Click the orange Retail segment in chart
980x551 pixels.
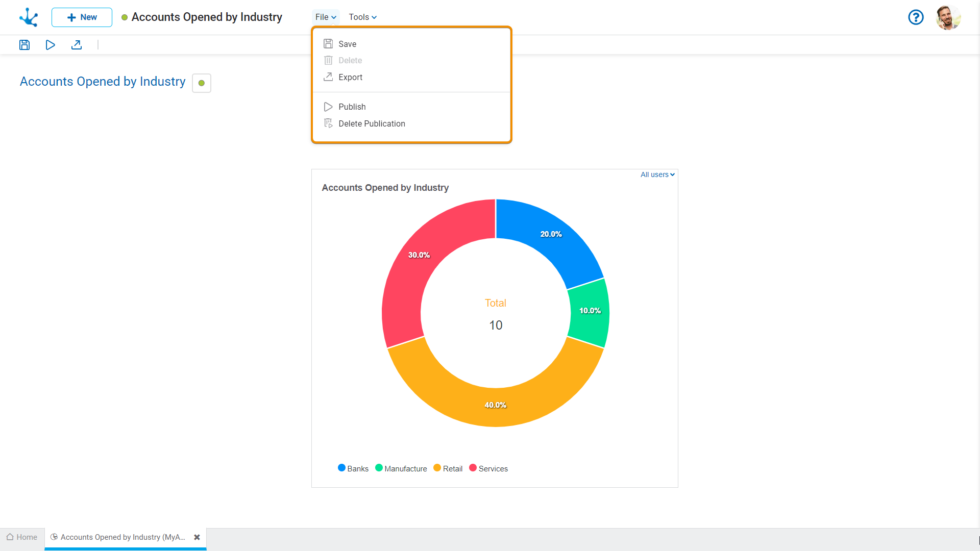[x=496, y=405]
